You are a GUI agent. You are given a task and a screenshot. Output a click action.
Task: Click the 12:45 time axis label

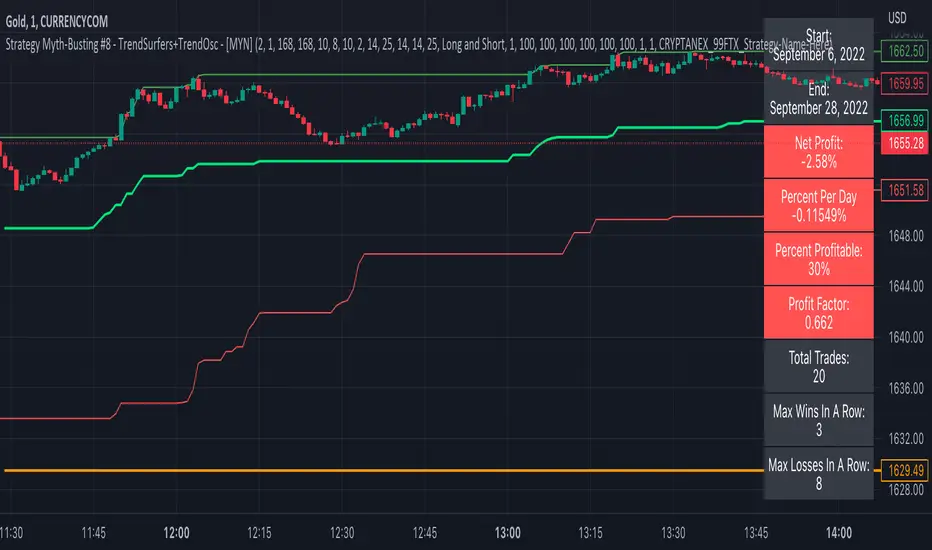click(x=425, y=533)
